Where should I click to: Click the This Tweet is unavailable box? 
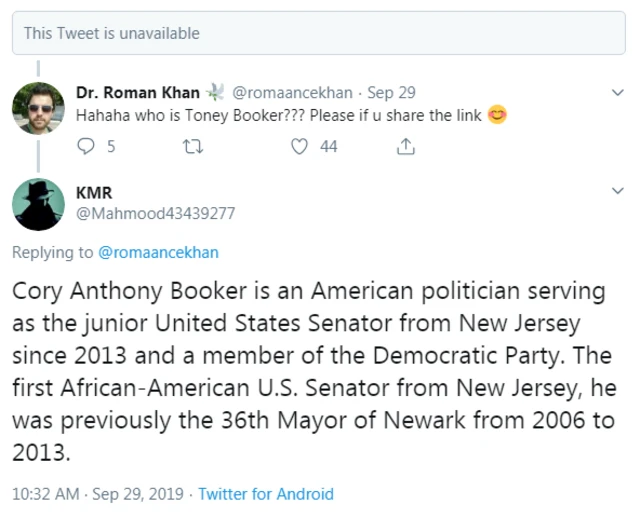[320, 33]
